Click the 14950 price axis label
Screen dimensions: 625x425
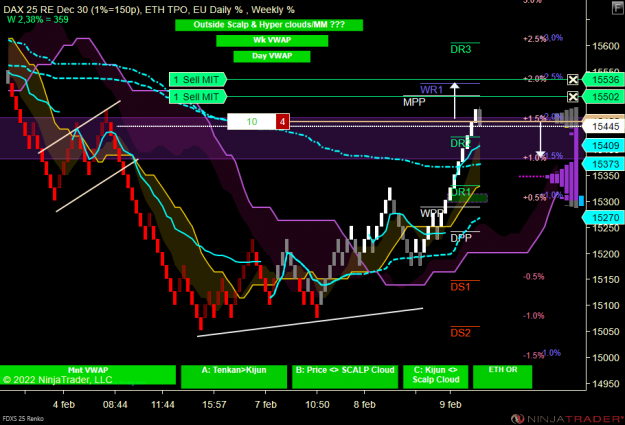(x=606, y=384)
